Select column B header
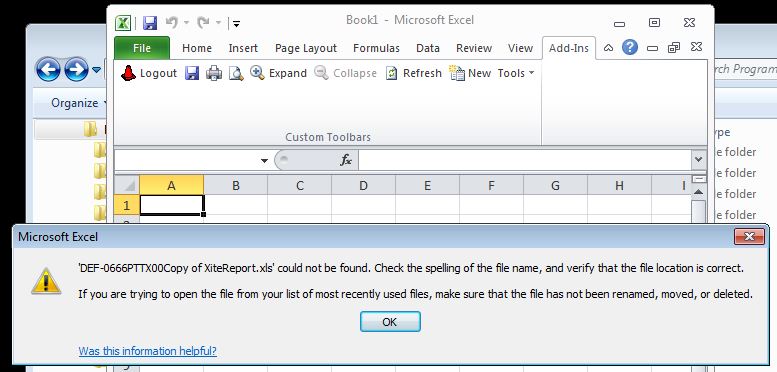Viewport: 777px width, 372px height. tap(235, 185)
